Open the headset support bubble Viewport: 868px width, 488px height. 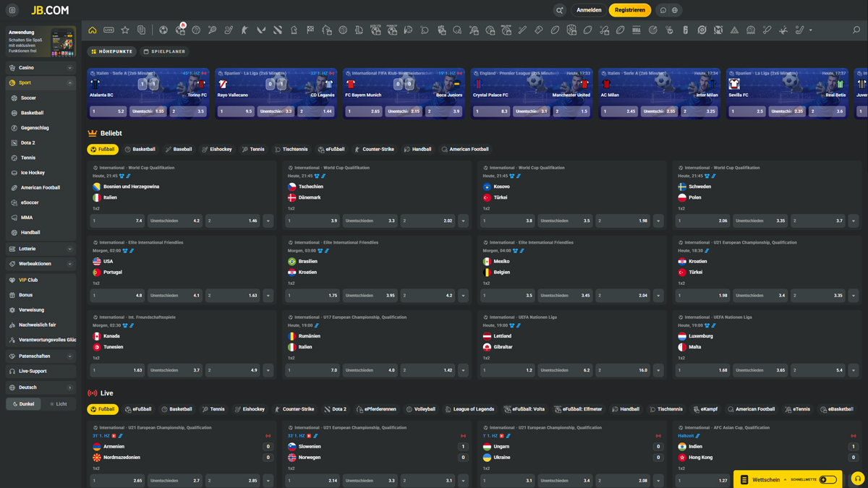857,479
